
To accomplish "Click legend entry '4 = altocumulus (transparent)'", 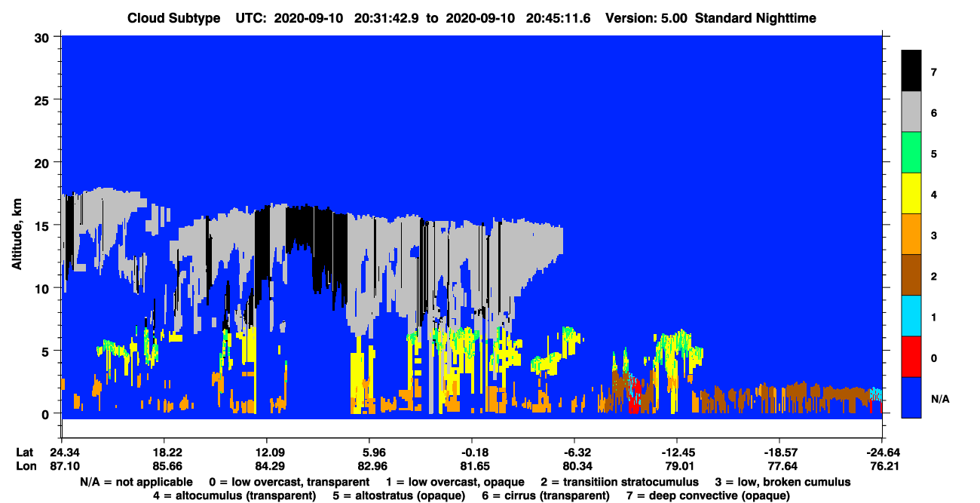I will [x=234, y=495].
